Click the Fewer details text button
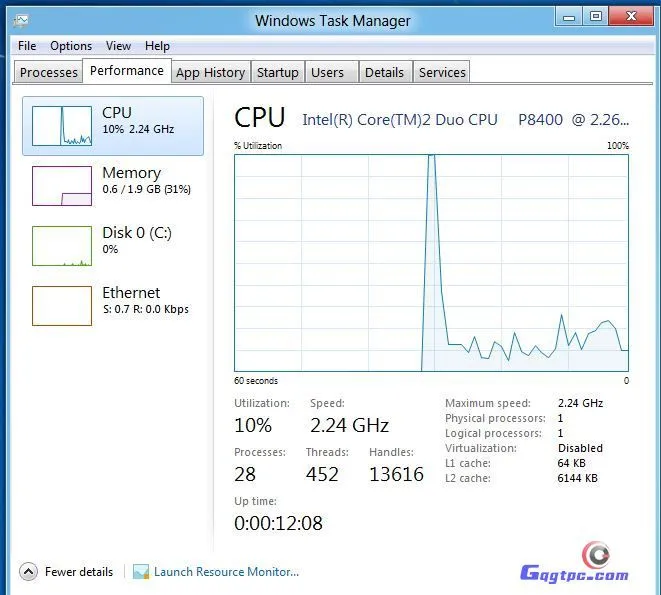The width and height of the screenshot is (661, 595). click(79, 572)
